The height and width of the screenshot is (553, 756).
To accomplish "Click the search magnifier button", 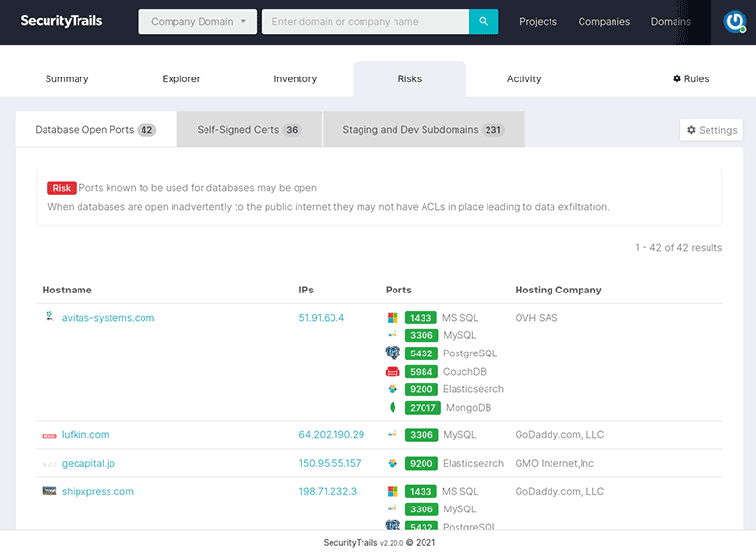I will 483,21.
